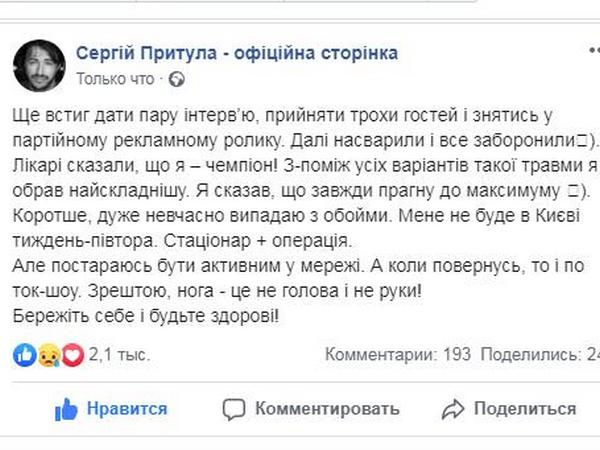Click the speech bubble icon beside Комментировать

tap(234, 408)
